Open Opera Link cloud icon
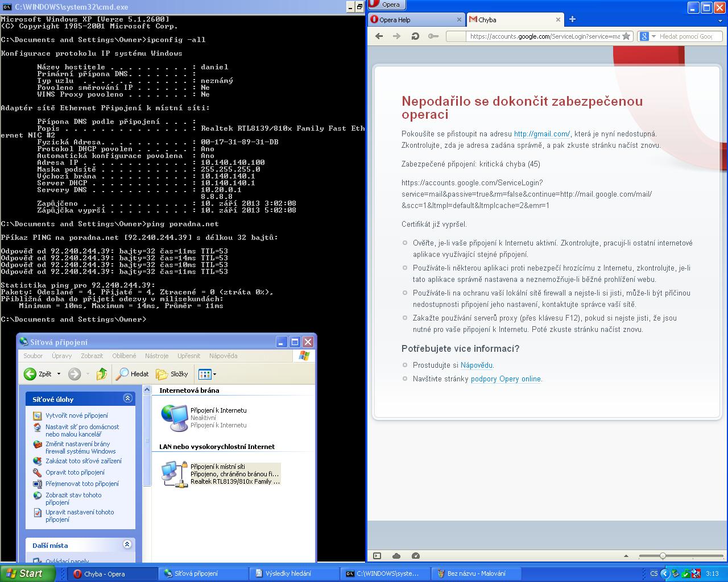This screenshot has height=582, width=728. pyautogui.click(x=396, y=556)
